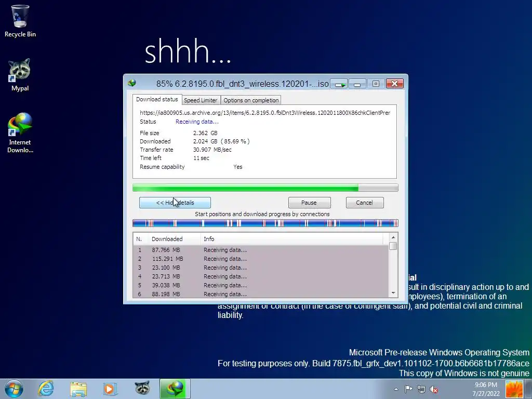Image resolution: width=532 pixels, height=399 pixels.
Task: Open Windows Explorer from taskbar
Action: (78, 389)
